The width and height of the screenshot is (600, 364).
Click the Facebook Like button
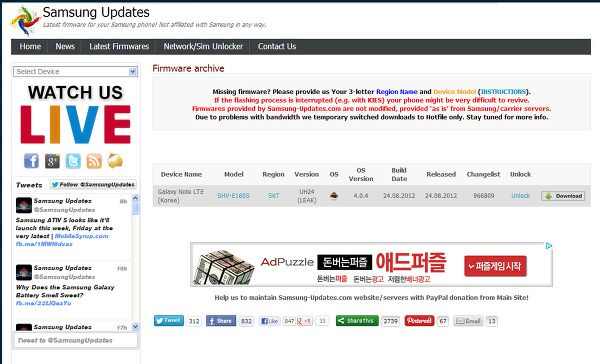point(269,321)
